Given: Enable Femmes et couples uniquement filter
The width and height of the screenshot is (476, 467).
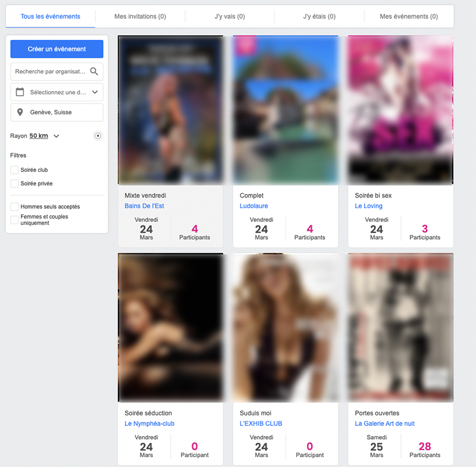Looking at the screenshot, I should 14,220.
